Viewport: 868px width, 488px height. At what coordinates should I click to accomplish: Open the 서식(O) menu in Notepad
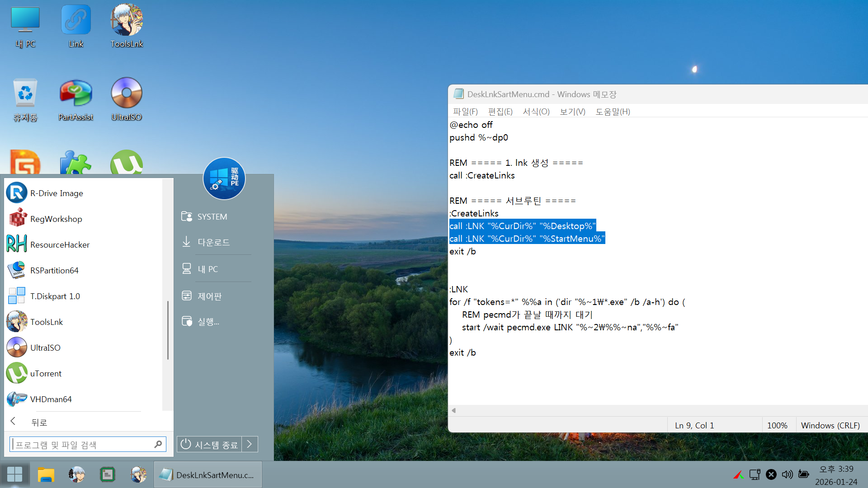pyautogui.click(x=536, y=112)
